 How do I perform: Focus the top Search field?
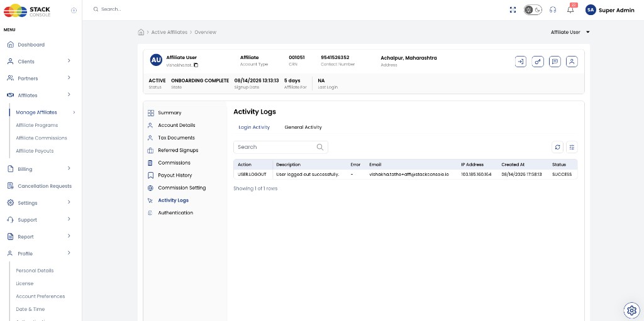111,9
